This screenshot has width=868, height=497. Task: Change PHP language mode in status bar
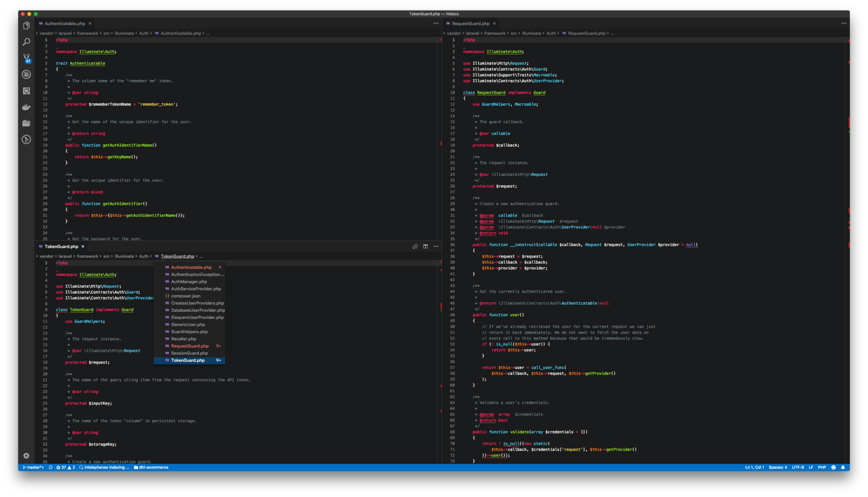822,467
